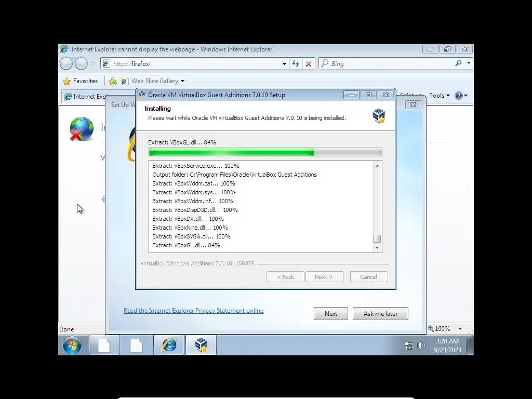
Task: Click the Internet Explorer back arrow button
Action: click(x=66, y=63)
